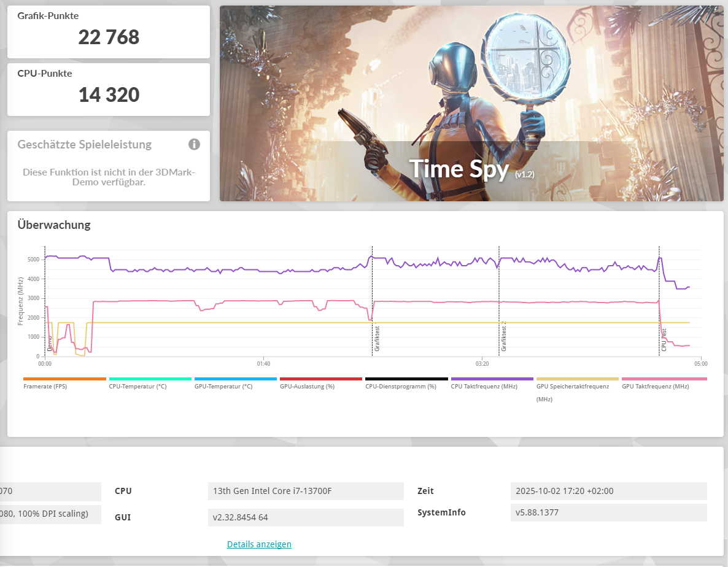Click the info icon beside Geschätzte Spieleleistung
The width and height of the screenshot is (728, 567).
(194, 144)
